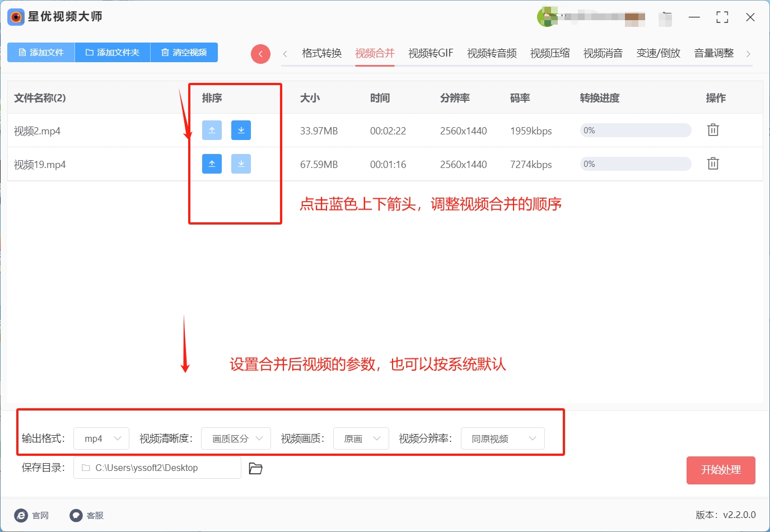Open folder browse icon beside save path
This screenshot has height=532, width=770.
pos(255,468)
